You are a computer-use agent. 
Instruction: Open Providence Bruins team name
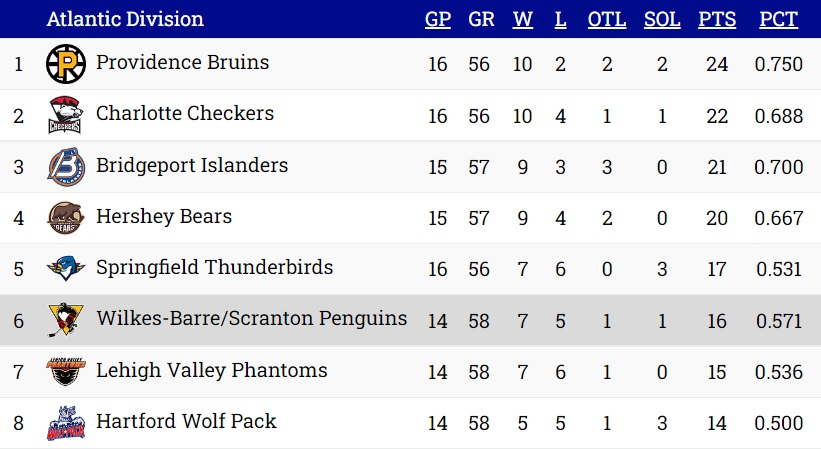click(x=182, y=62)
